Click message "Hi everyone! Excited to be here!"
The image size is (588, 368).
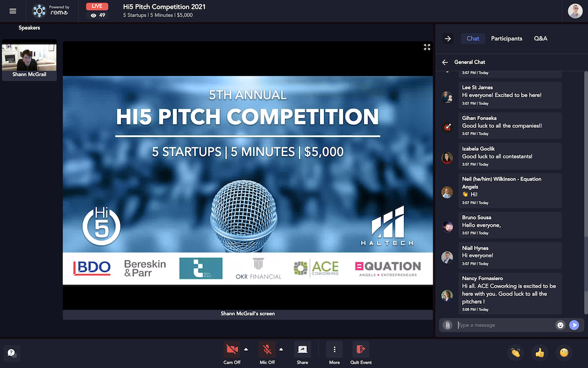[502, 95]
